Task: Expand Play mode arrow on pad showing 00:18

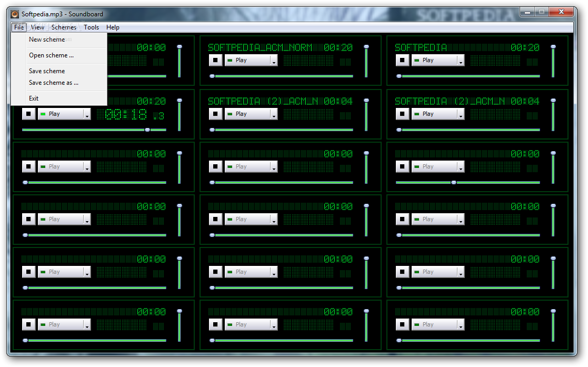Action: [87, 114]
